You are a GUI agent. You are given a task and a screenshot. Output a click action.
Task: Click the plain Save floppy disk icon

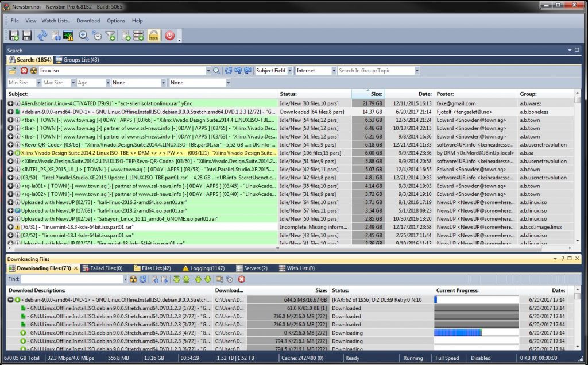[26, 36]
